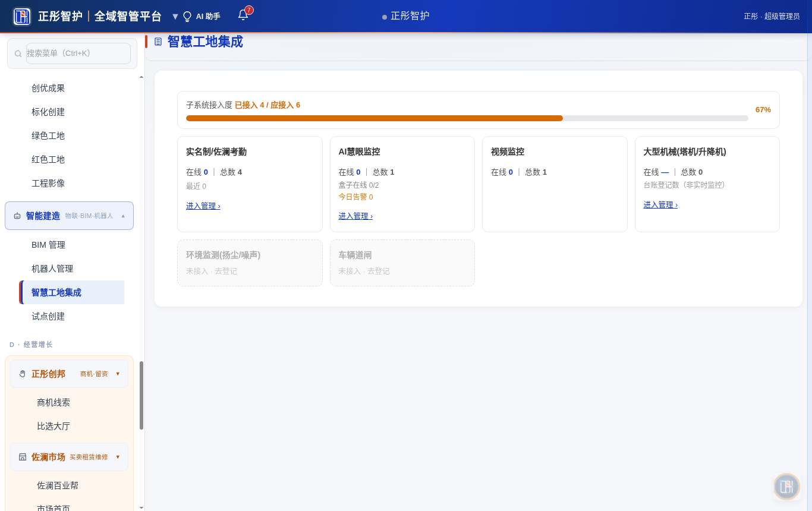Screen dimensions: 812x511
Task: Click 进入管理 link in 实名制/佐澜考勤 card
Action: coord(203,206)
